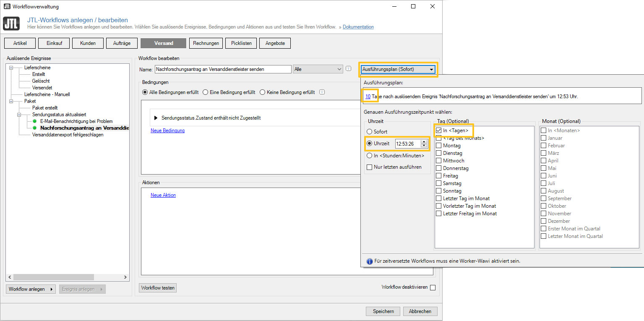This screenshot has width=644, height=321.
Task: Select Eine Bedingung erfüllt radio option
Action: [206, 92]
